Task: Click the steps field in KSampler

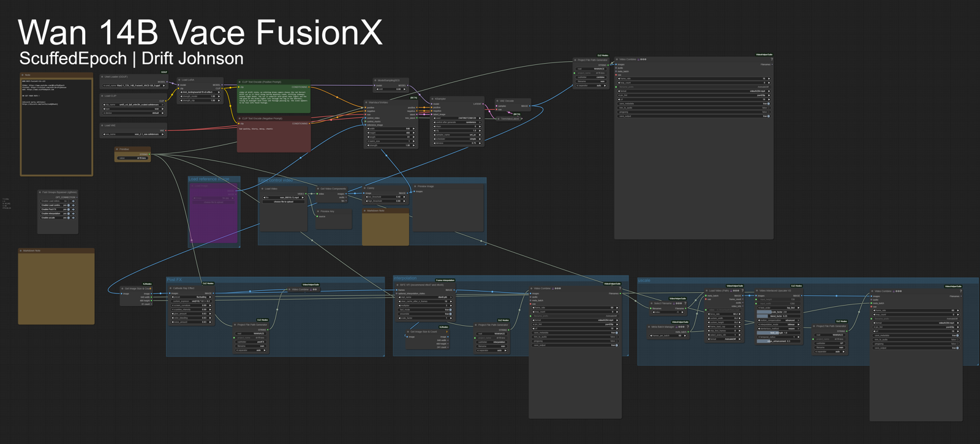Action: (457, 126)
